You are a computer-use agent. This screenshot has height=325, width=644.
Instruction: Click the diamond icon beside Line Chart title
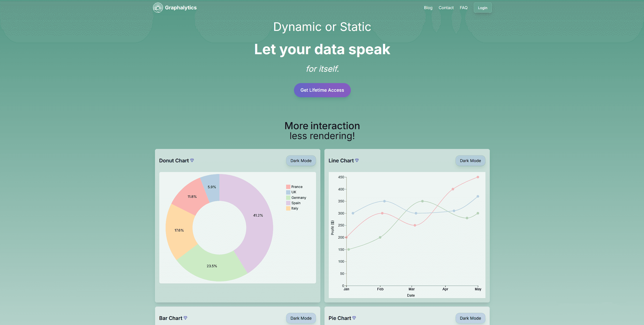click(x=357, y=160)
